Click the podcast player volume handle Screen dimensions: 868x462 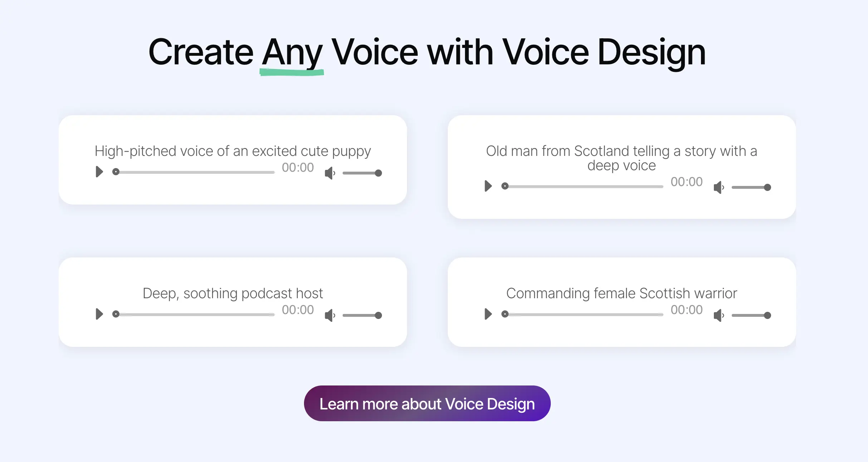[x=378, y=315]
